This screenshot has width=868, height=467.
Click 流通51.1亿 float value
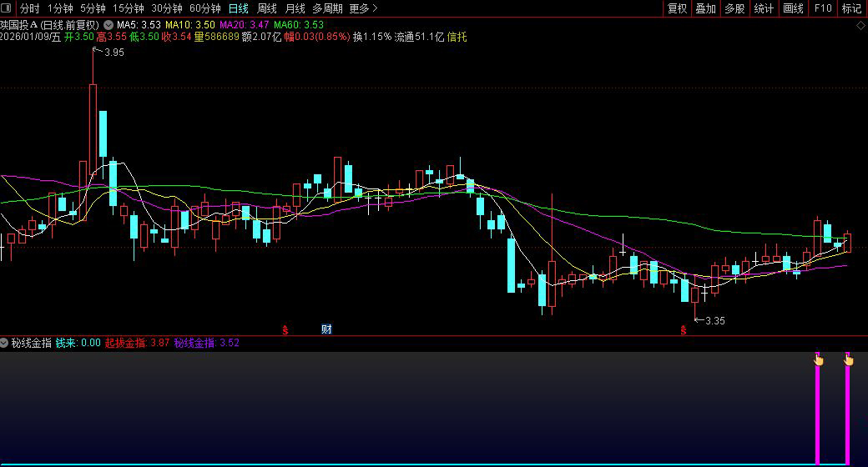(x=419, y=37)
